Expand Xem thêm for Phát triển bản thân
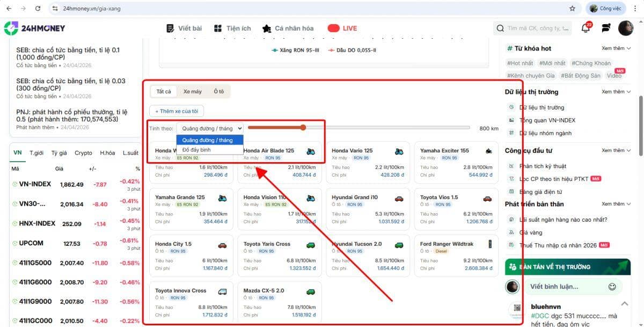This screenshot has width=644, height=327. coord(616,204)
